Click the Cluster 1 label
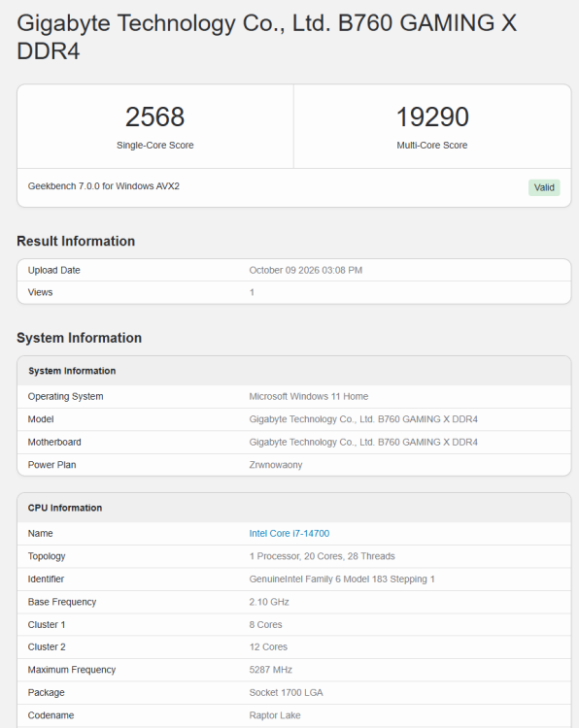This screenshot has height=728, width=579. (x=47, y=624)
